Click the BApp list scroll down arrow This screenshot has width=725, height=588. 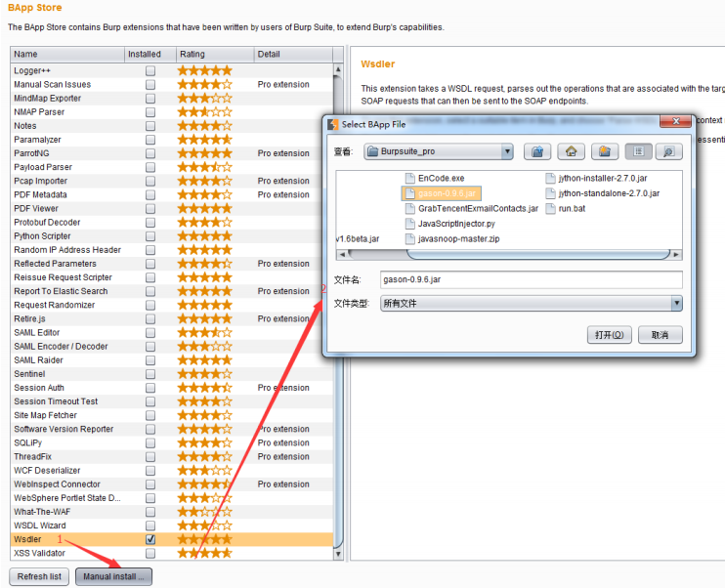338,554
